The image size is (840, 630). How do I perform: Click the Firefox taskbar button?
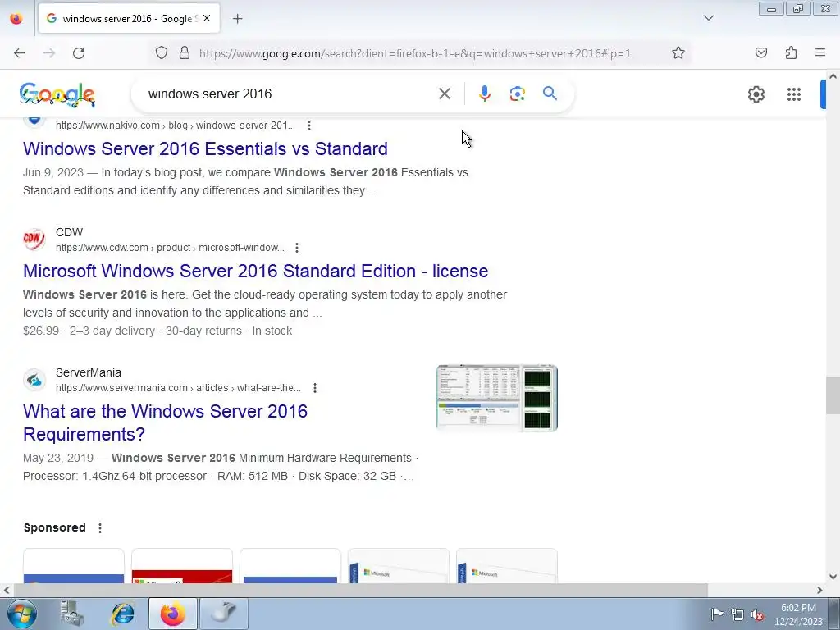point(173,614)
